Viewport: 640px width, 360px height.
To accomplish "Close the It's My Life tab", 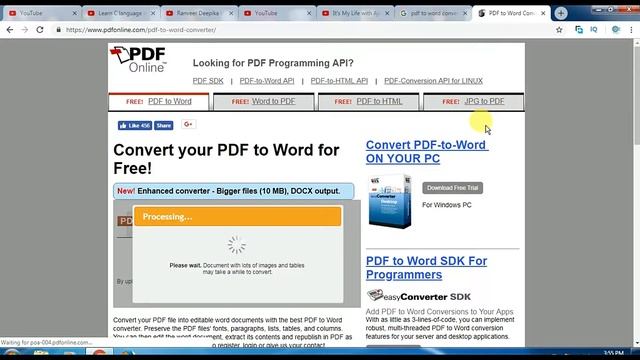I will 387,13.
